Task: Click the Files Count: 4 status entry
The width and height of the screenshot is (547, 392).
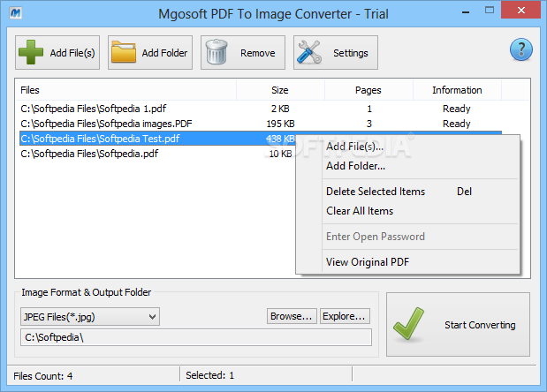Action: coord(43,376)
